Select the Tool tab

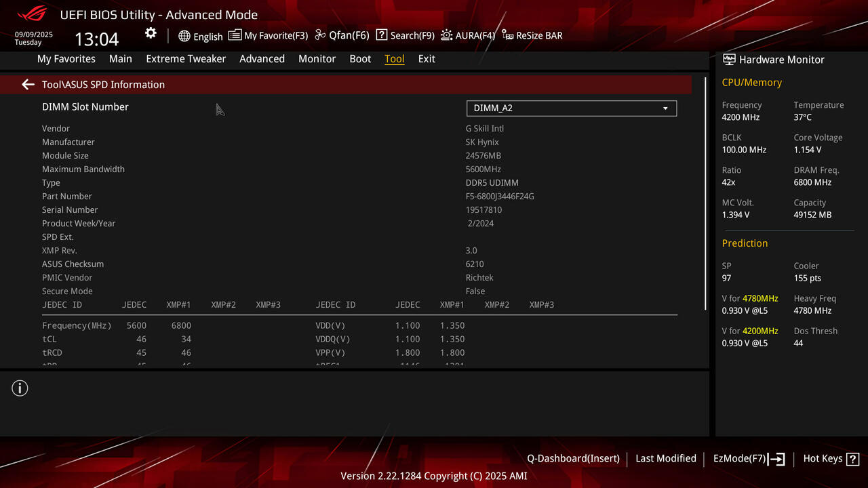tap(395, 59)
